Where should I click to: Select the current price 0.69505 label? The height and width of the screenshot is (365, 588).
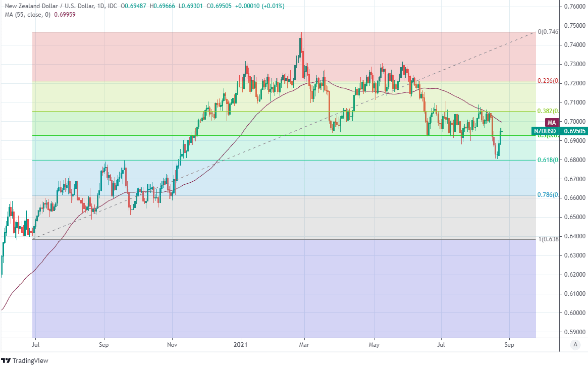point(574,131)
